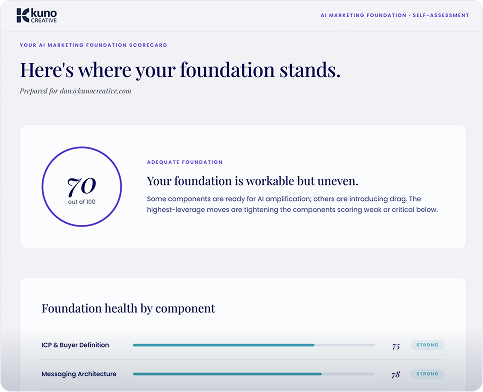Click the 'Your foundation is workable but uneven' heading
This screenshot has width=483, height=392.
click(x=252, y=181)
